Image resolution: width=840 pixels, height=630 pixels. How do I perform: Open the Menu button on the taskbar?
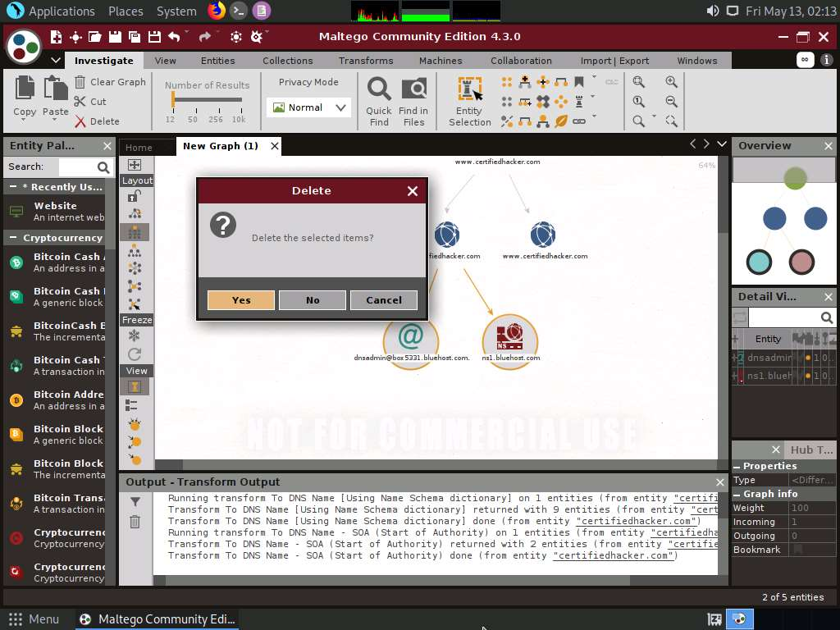[34, 619]
